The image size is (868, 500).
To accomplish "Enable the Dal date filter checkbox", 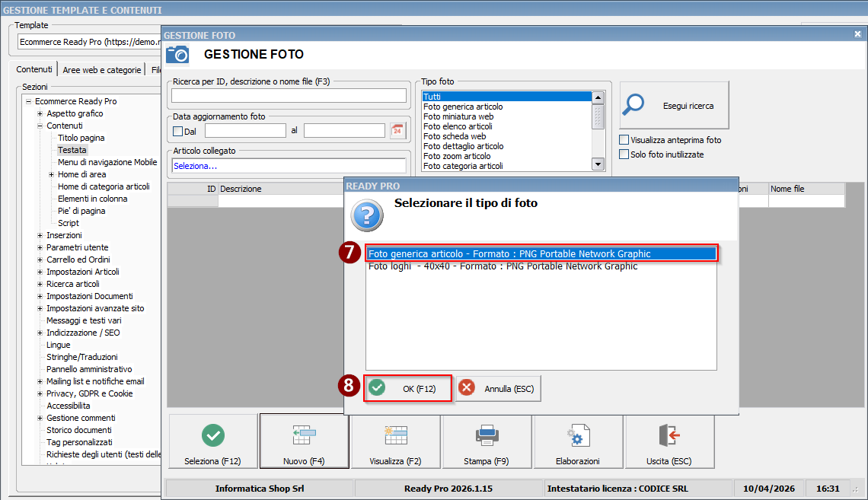I will [178, 131].
